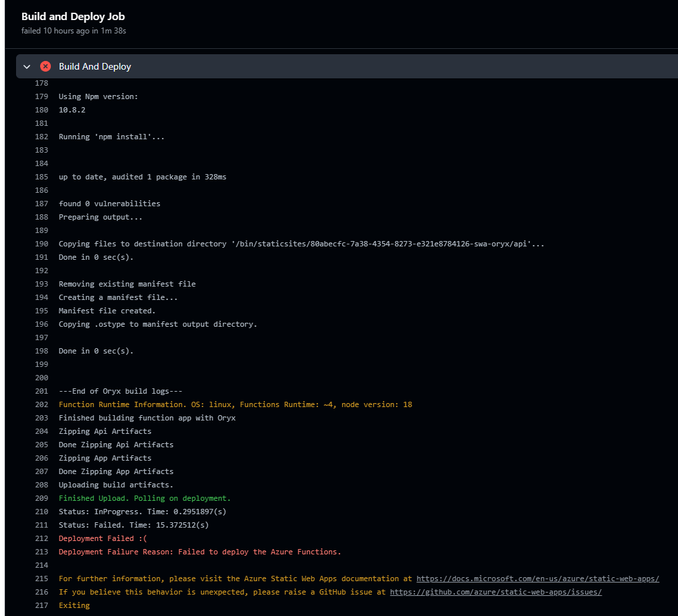This screenshot has height=616, width=678.
Task: Select 'Done Zipping App Artifacts' line
Action: (116, 471)
